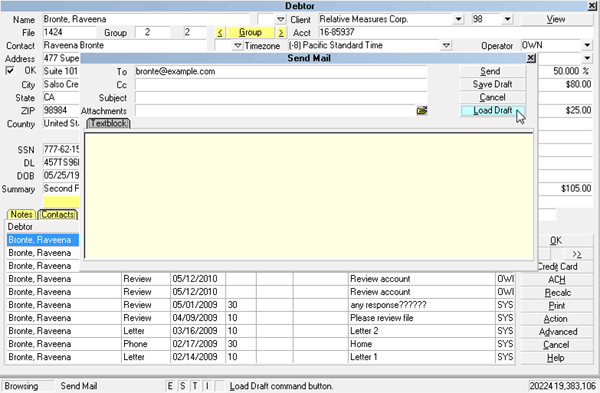Click the >> expand button below OK
This screenshot has height=393, width=600.
(x=577, y=254)
